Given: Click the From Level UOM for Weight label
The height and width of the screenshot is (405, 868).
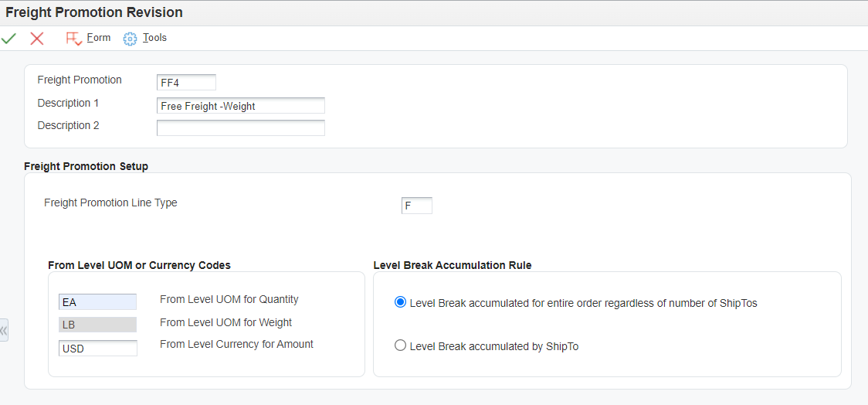Looking at the screenshot, I should pos(225,322).
